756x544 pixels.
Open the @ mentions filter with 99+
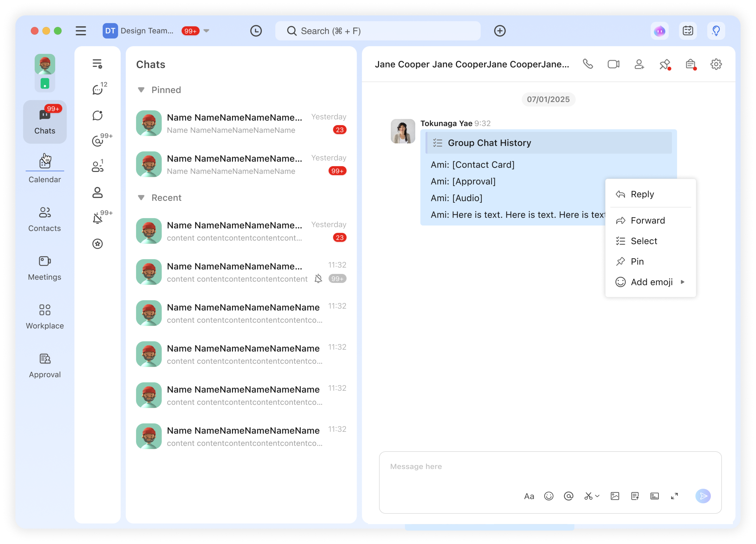point(98,141)
